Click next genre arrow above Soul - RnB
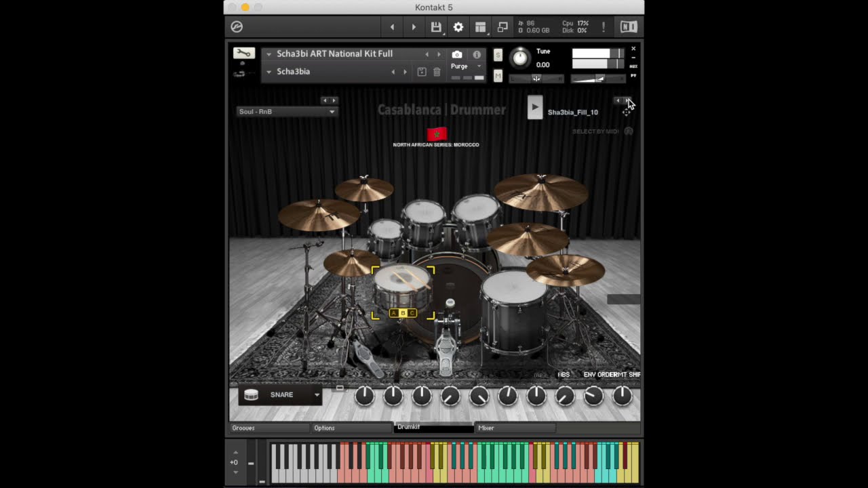868x488 pixels. coord(334,100)
